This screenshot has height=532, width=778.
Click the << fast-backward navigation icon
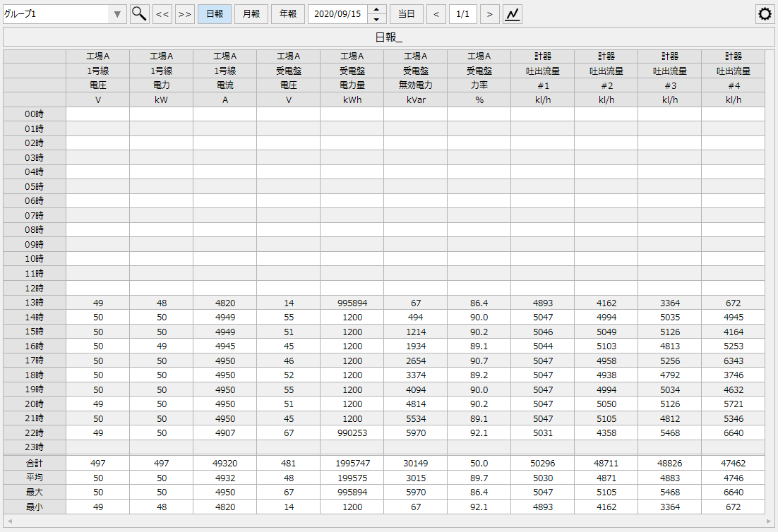pyautogui.click(x=162, y=13)
